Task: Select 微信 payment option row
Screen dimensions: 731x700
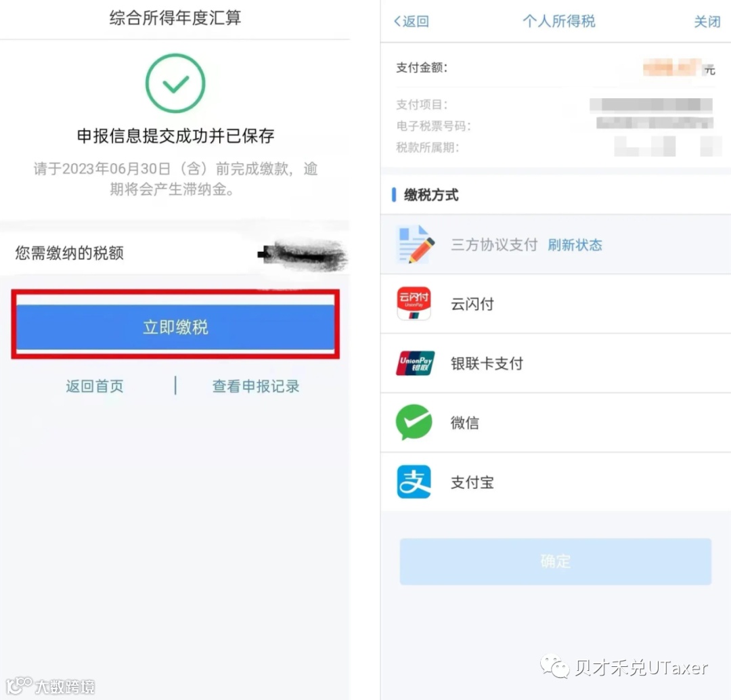Action: coord(556,422)
